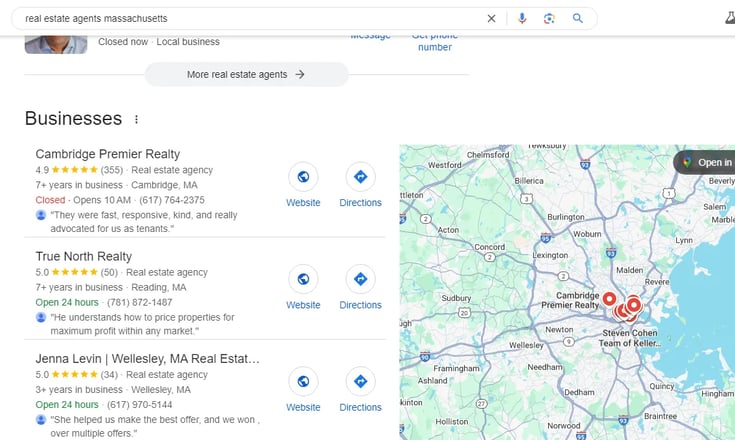This screenshot has height=440, width=735.
Task: Click the Quincy label on the map
Action: pyautogui.click(x=661, y=386)
